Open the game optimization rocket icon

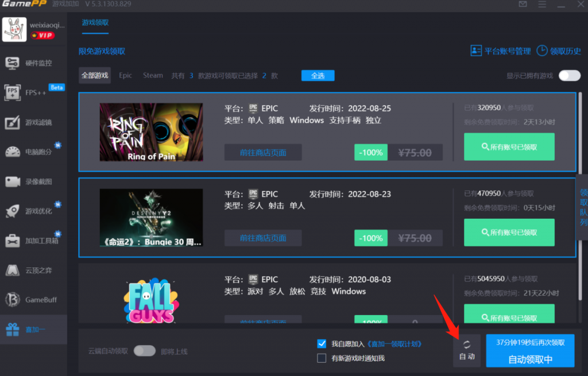point(13,211)
